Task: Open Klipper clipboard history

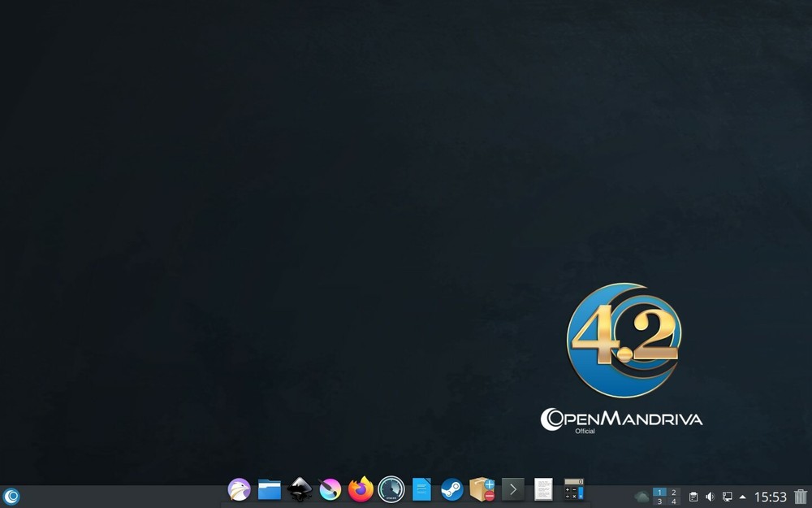Action: tap(693, 496)
